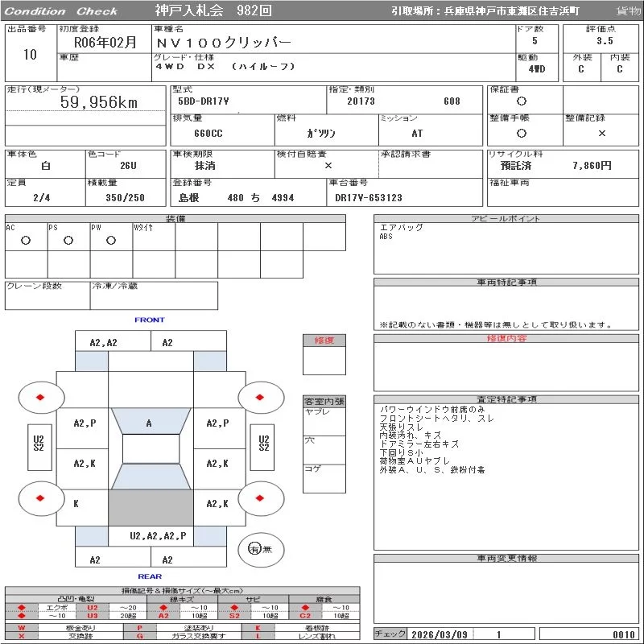Select the rear wheel marker on the diagram's right
The image size is (644, 644).
pos(261,498)
